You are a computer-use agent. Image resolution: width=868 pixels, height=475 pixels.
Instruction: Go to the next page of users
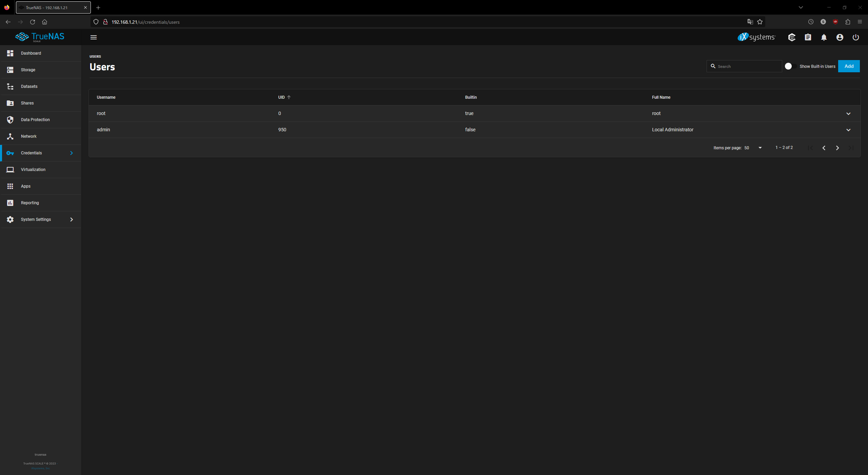(837, 148)
